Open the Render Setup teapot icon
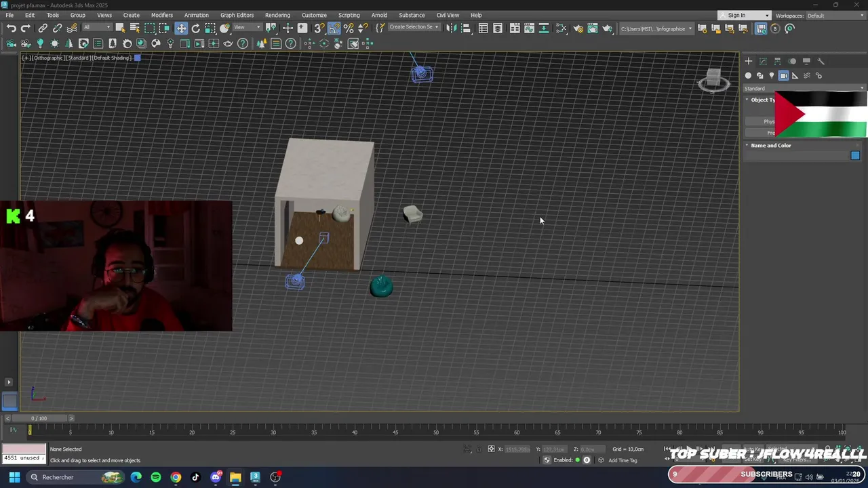Viewport: 868px width, 488px height. coord(578,28)
